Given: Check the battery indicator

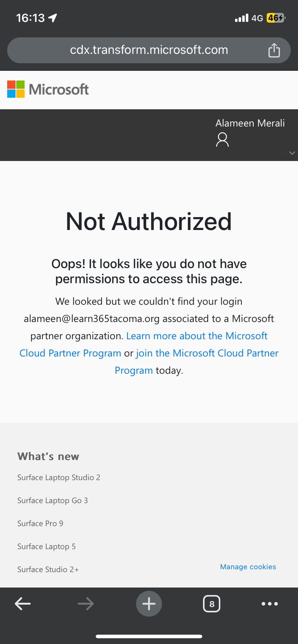Looking at the screenshot, I should 274,18.
